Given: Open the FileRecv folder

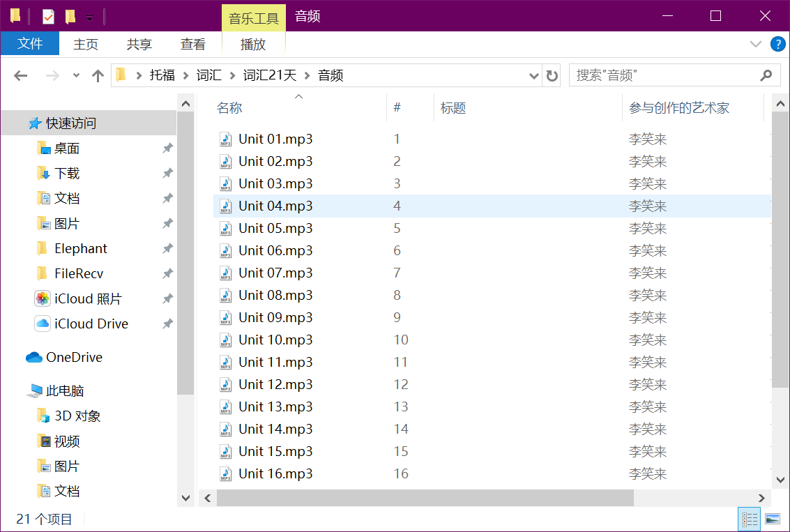Looking at the screenshot, I should (79, 273).
